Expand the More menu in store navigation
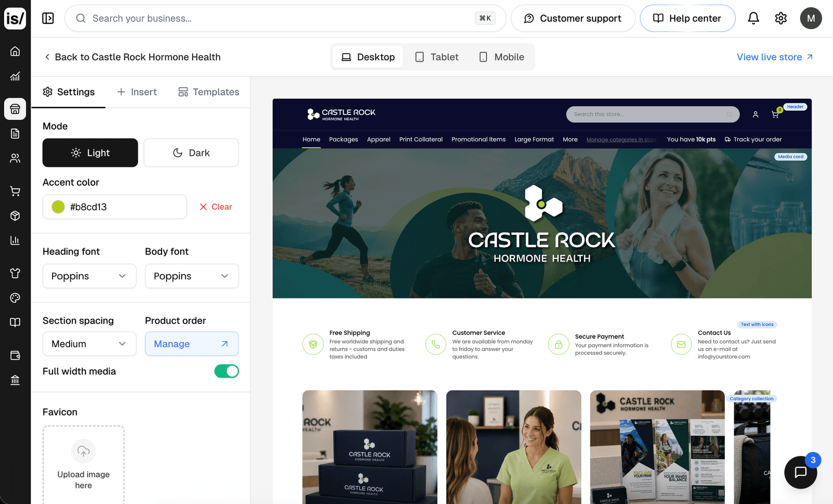Image resolution: width=833 pixels, height=504 pixels. pyautogui.click(x=570, y=139)
